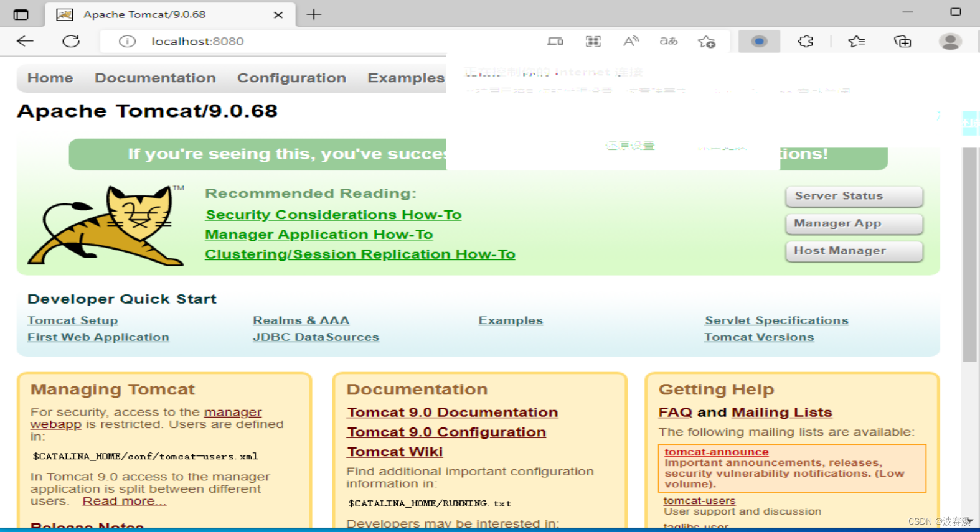Follow the manager webapp link

pyautogui.click(x=232, y=412)
